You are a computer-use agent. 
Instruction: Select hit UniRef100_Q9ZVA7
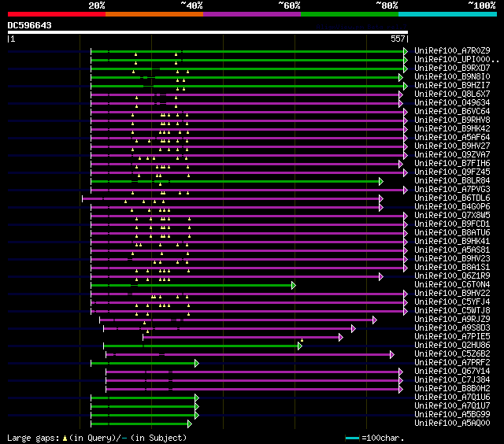(452, 155)
